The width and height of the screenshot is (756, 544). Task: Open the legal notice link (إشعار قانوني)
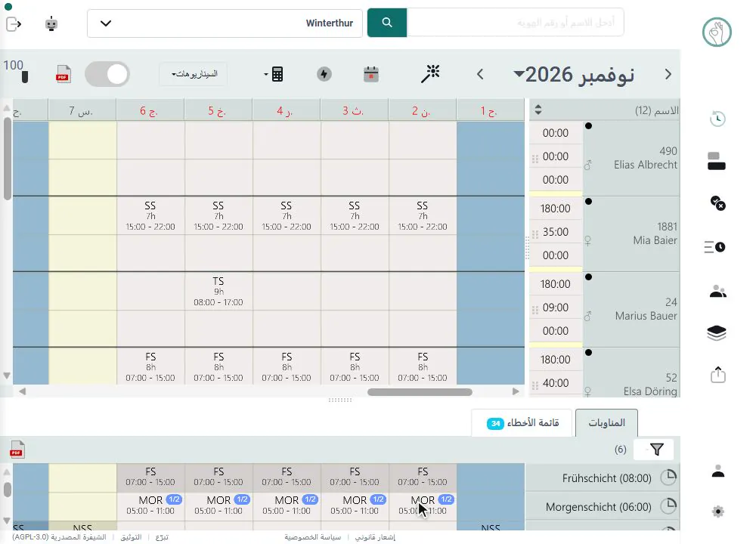[375, 537]
